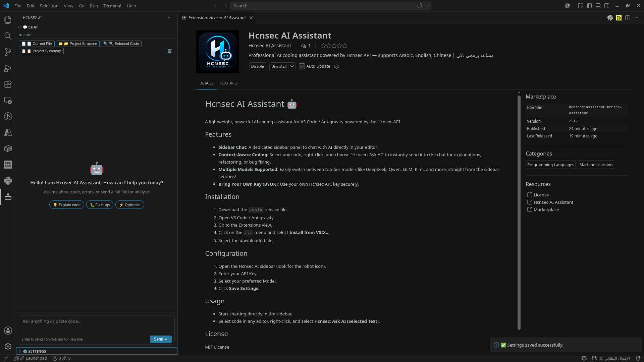Open the Selection menu
This screenshot has width=644, height=362.
(49, 6)
